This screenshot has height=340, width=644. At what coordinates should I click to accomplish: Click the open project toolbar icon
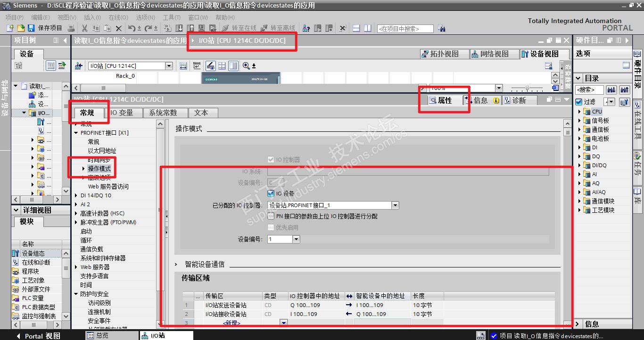coord(21,28)
